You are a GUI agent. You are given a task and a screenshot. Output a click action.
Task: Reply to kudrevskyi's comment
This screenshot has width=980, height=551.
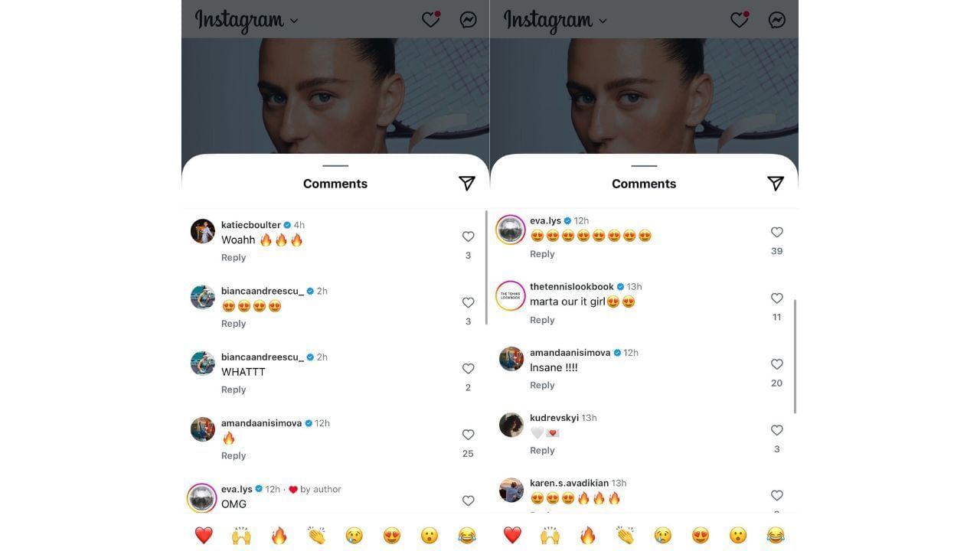point(542,451)
